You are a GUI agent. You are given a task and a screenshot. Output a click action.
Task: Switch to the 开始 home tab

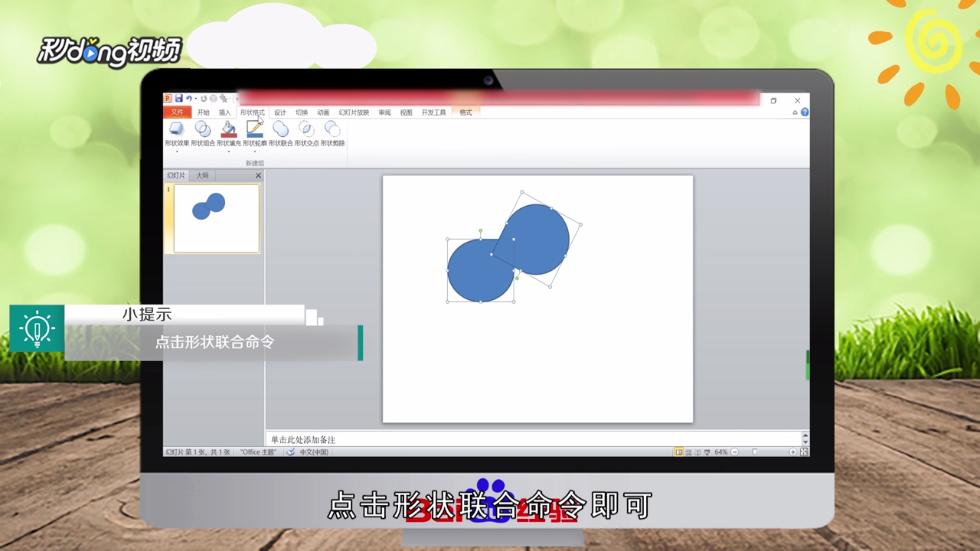coord(203,112)
